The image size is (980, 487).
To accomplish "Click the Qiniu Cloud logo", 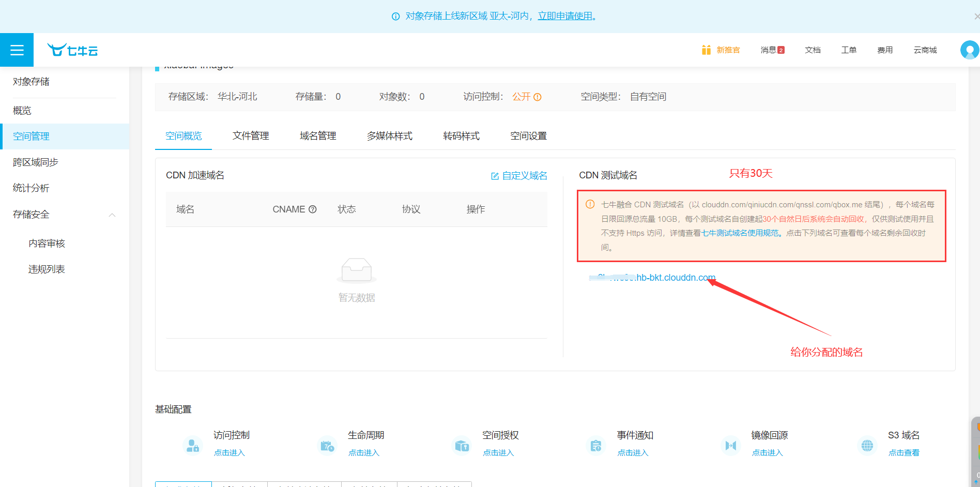I will [72, 50].
